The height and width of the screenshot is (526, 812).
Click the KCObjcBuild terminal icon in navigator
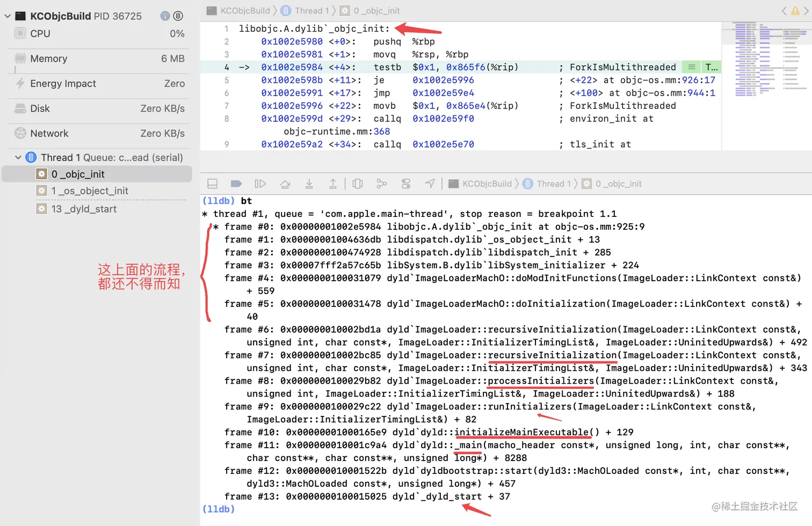click(x=20, y=16)
